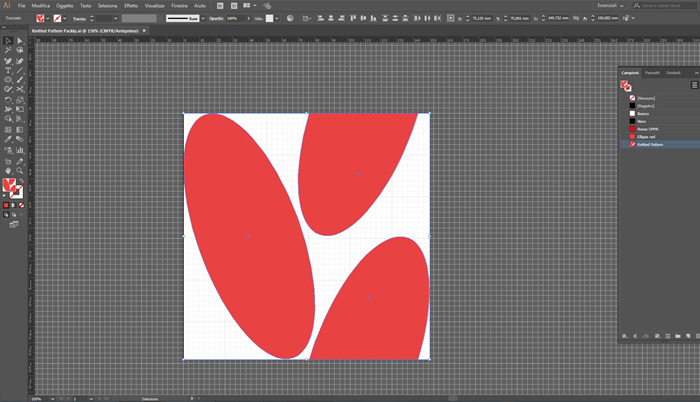
Task: Reset to default fill and stroke
Action: [5, 196]
